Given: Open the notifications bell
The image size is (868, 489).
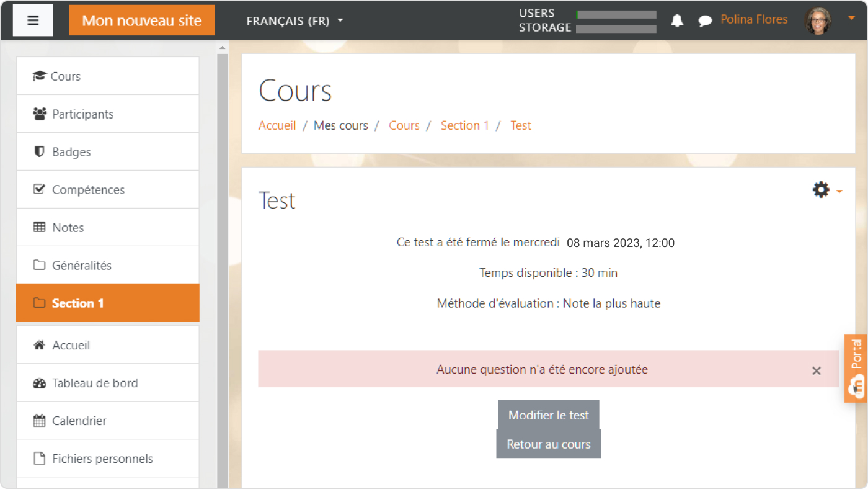Looking at the screenshot, I should tap(677, 20).
